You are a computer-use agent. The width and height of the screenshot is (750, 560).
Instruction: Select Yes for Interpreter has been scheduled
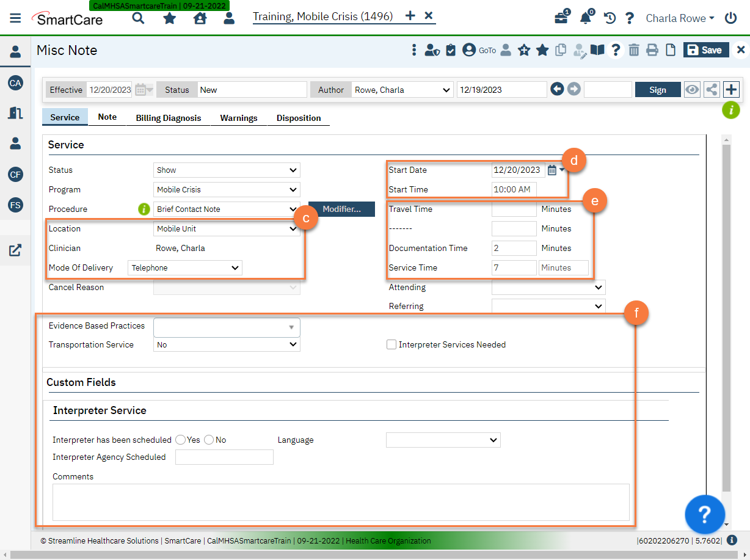pyautogui.click(x=180, y=440)
